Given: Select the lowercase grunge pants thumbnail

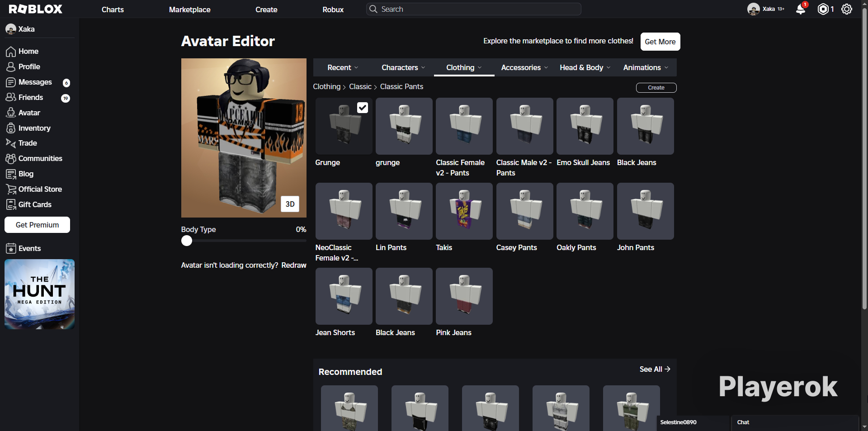Looking at the screenshot, I should coord(404,126).
